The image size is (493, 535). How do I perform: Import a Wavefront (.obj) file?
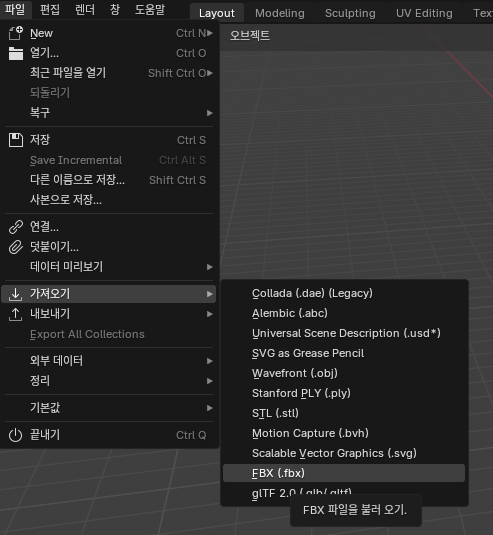click(x=344, y=373)
